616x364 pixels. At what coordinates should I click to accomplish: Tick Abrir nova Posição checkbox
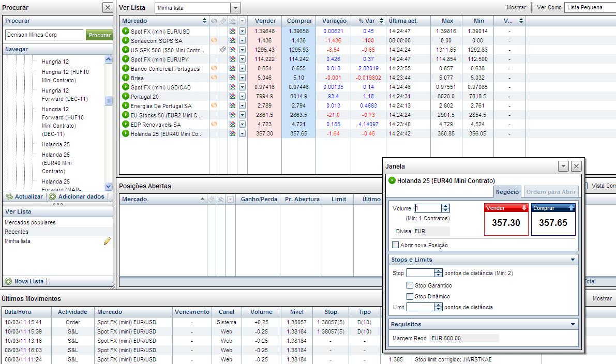point(396,245)
